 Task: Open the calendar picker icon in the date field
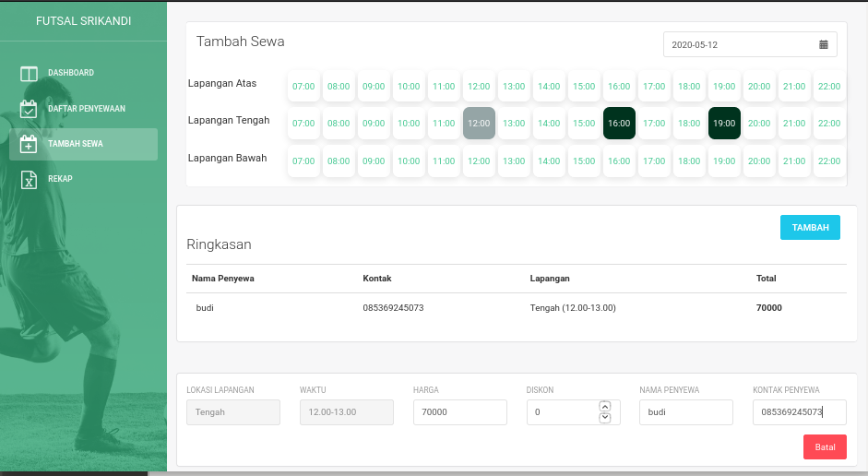(x=823, y=44)
